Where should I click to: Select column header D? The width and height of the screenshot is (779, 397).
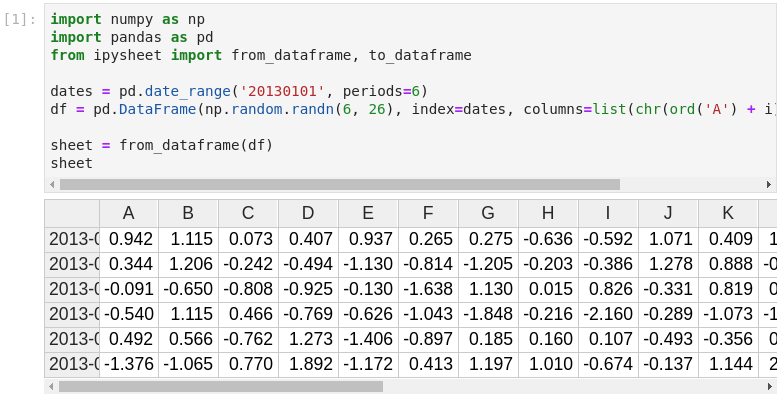(309, 213)
